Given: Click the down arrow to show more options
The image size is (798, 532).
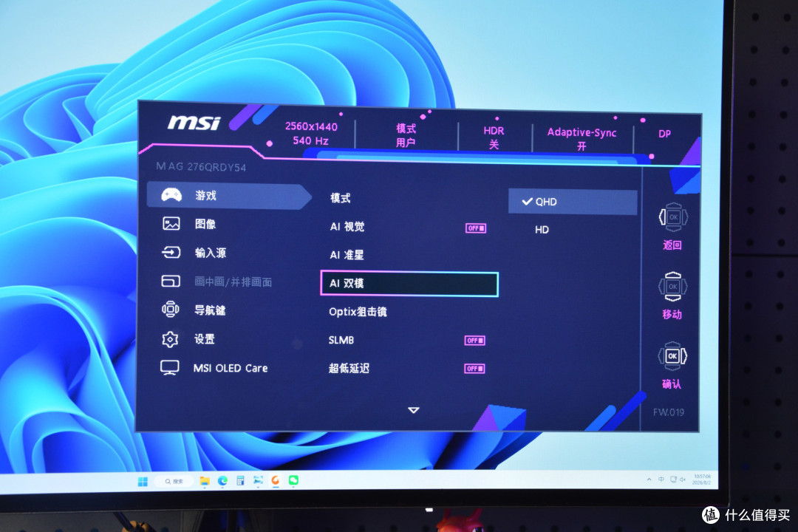Looking at the screenshot, I should coord(413,410).
